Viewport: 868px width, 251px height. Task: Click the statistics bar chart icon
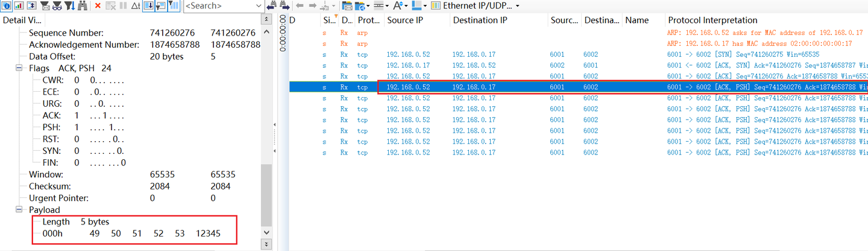click(x=19, y=5)
